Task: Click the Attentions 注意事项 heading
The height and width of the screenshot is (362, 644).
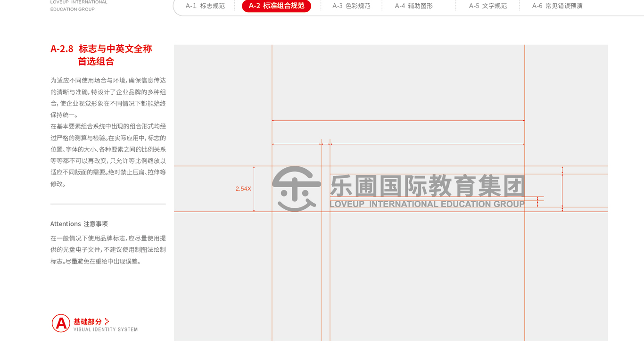Action: click(79, 224)
